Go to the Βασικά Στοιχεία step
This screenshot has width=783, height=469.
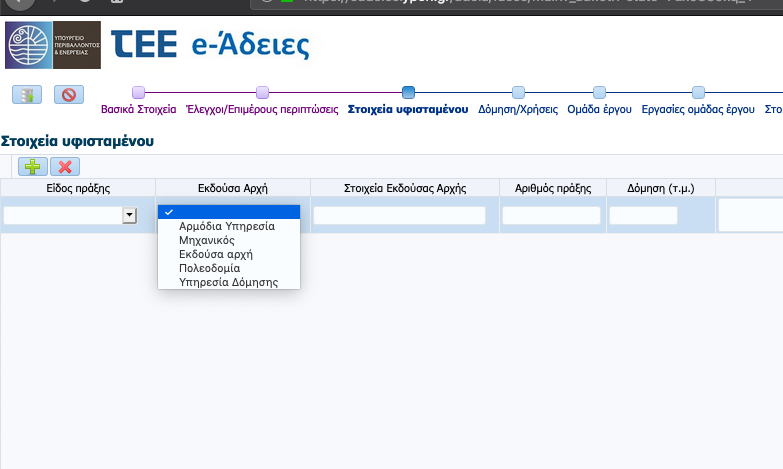point(138,110)
